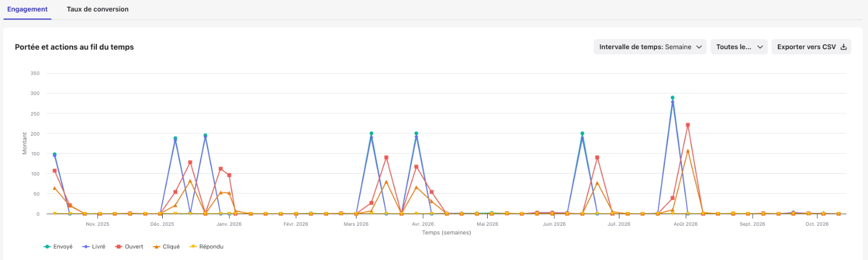
Task: Expand the Intervalle de temps dropdown
Action: point(650,47)
